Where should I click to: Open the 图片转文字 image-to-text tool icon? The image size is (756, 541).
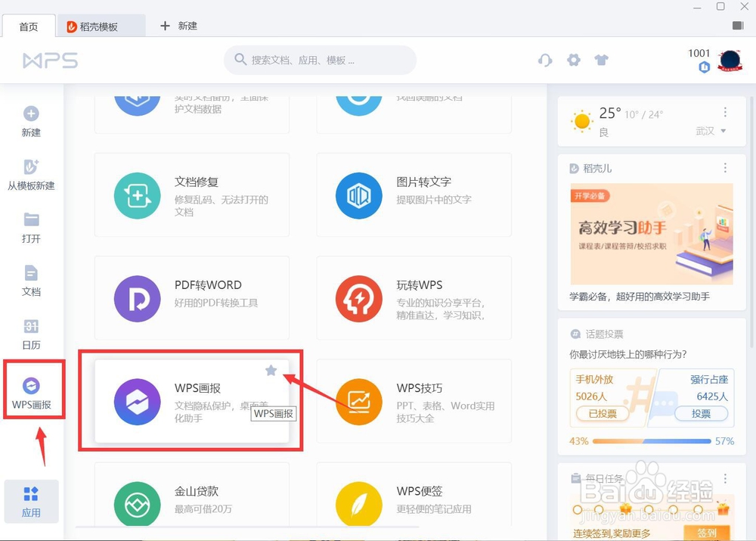click(359, 194)
